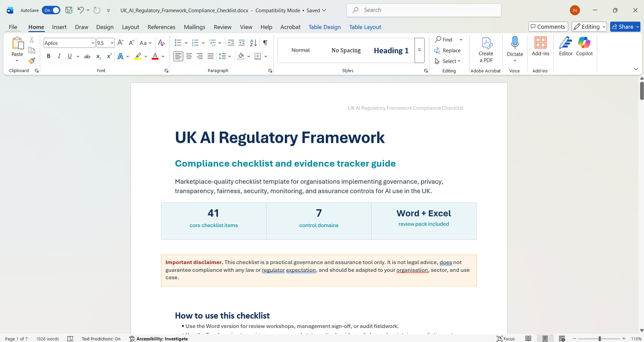This screenshot has width=644, height=342.
Task: Open the Editing mode dropdown
Action: pyautogui.click(x=589, y=27)
